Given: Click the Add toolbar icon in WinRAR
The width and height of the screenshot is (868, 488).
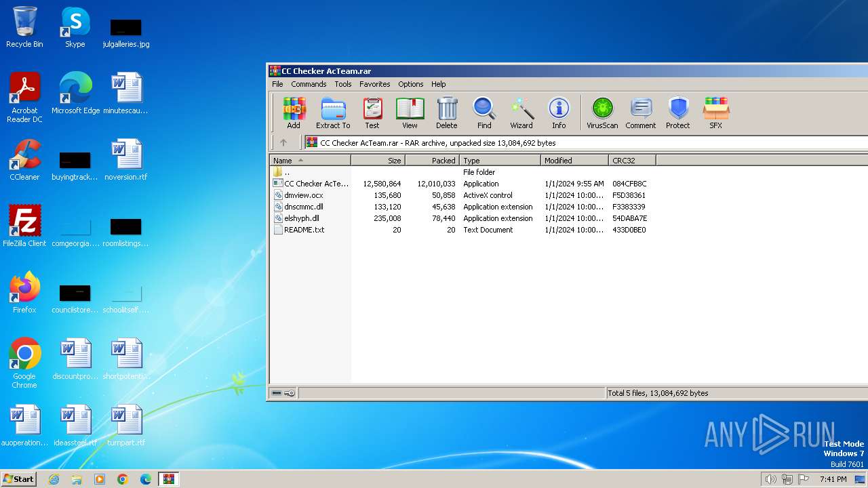Looking at the screenshot, I should (x=294, y=113).
